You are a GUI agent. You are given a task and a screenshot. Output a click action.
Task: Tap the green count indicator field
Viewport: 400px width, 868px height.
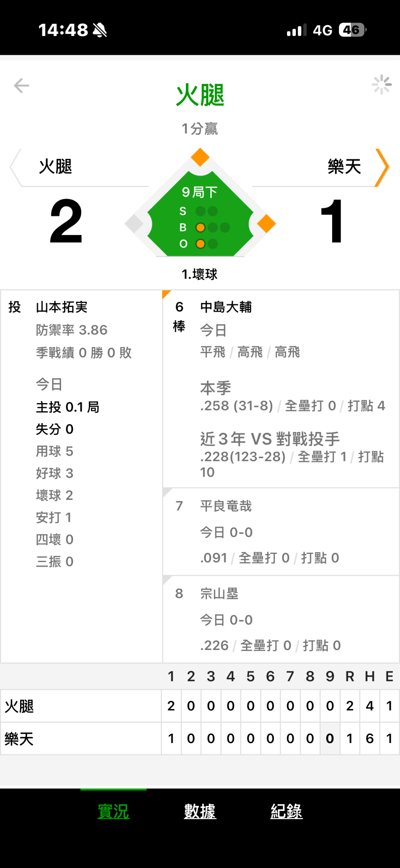coord(200,219)
